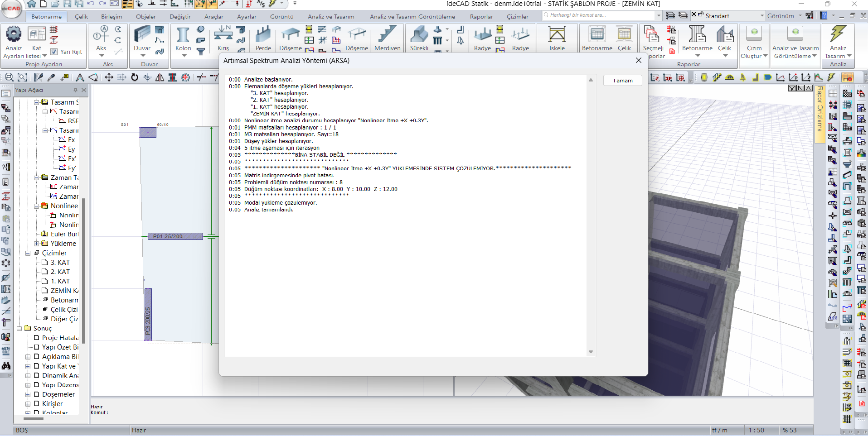
Task: Click the command search input field
Action: (x=599, y=15)
